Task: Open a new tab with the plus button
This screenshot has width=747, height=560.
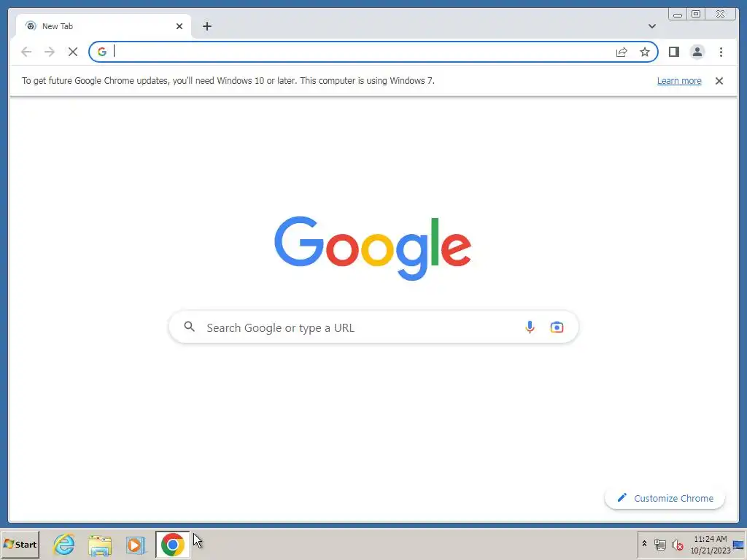Action: (206, 26)
